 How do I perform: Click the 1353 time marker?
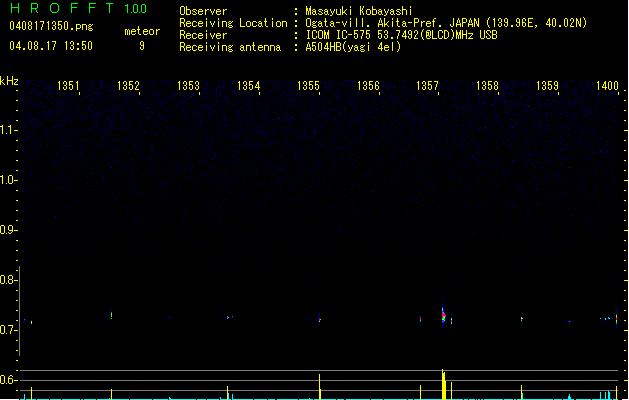[188, 85]
